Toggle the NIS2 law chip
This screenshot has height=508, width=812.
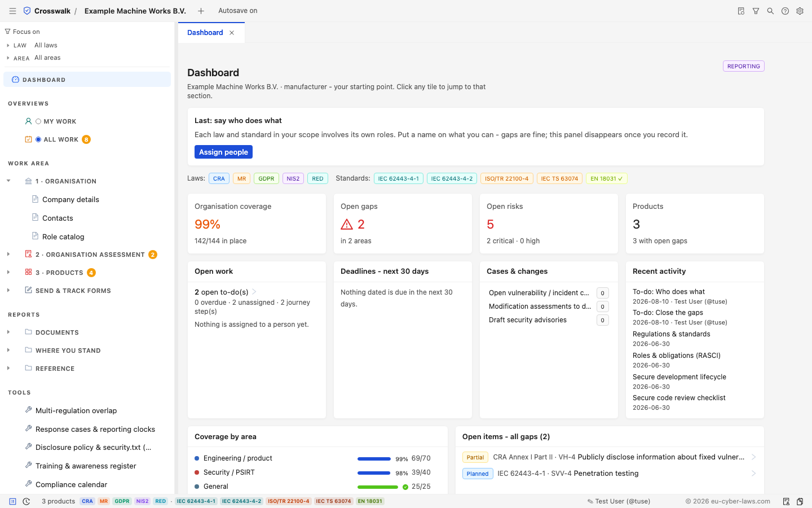click(293, 178)
